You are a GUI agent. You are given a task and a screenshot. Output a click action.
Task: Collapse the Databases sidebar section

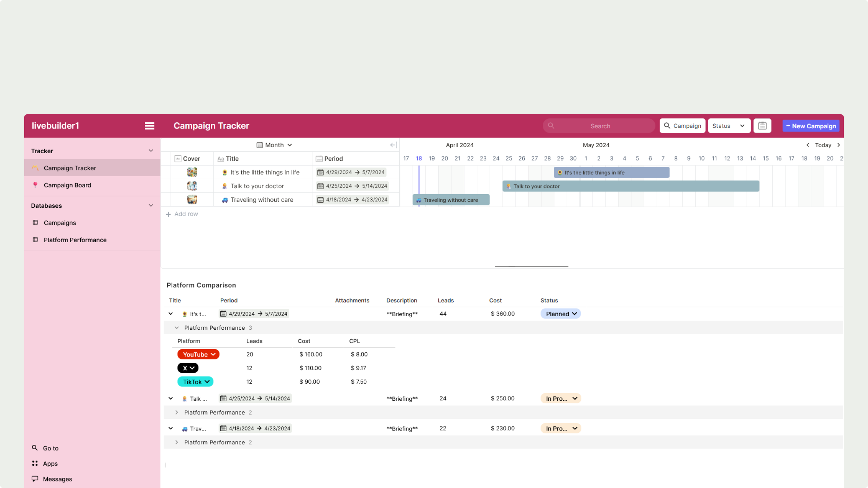[x=151, y=206]
